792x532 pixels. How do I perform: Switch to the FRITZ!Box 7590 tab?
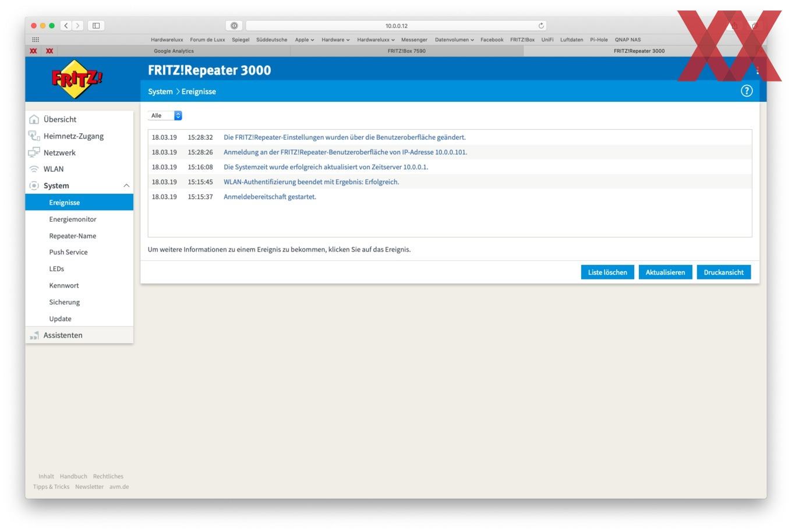406,51
